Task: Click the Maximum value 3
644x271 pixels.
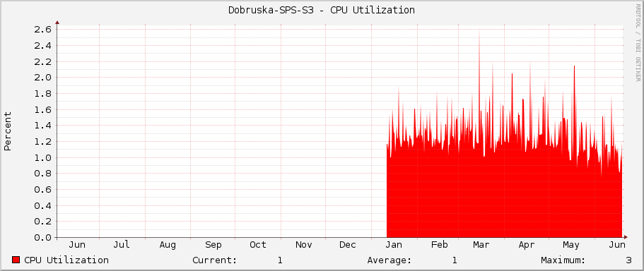Action: [629, 260]
